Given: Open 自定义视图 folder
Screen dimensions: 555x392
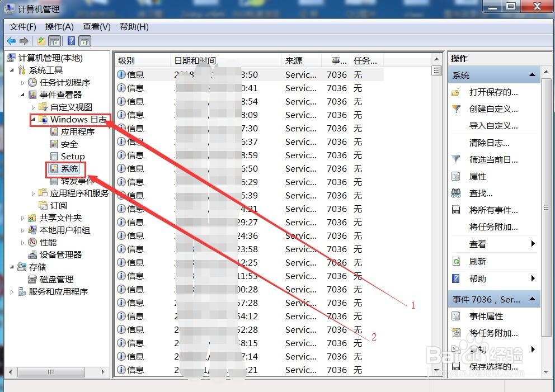Looking at the screenshot, I should pyautogui.click(x=71, y=107).
